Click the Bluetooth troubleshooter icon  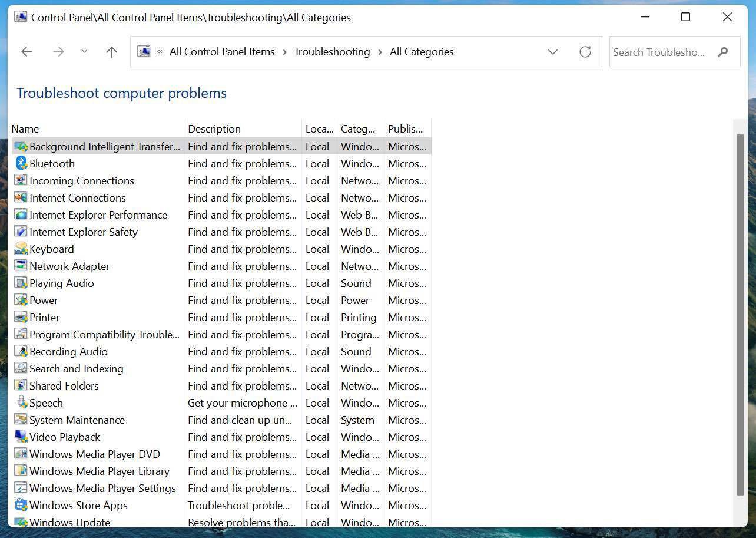click(x=21, y=163)
